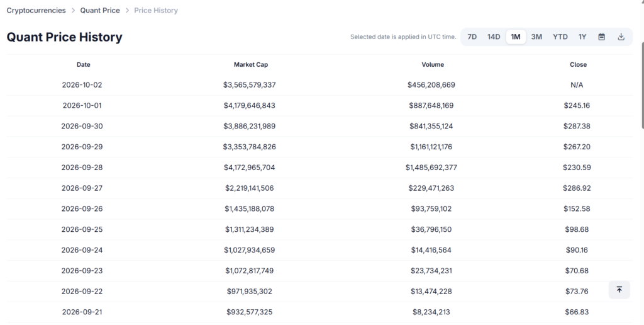Click volume value $456,208,669
This screenshot has width=644, height=325.
coord(431,85)
